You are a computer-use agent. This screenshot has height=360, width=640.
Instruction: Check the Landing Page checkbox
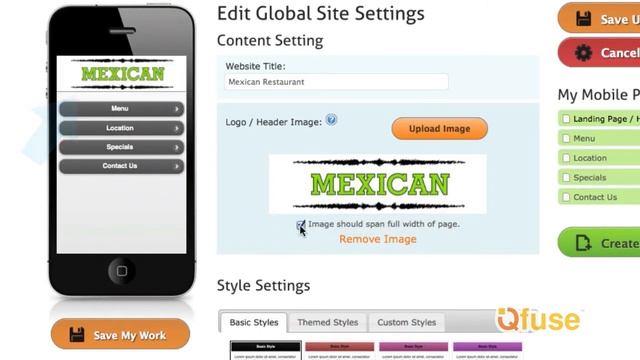pyautogui.click(x=566, y=119)
